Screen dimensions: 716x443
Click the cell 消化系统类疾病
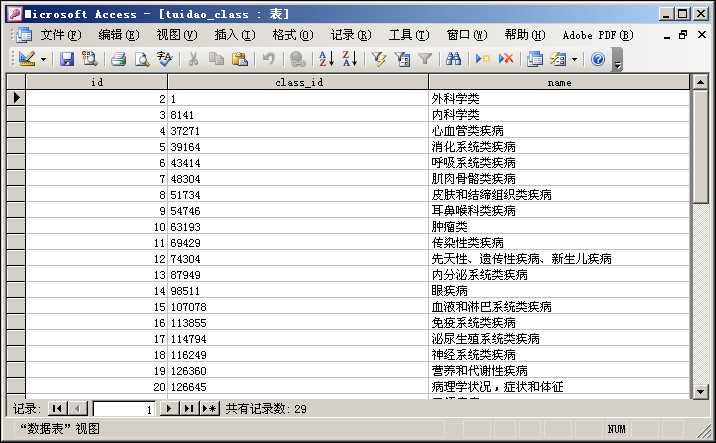tap(559, 147)
